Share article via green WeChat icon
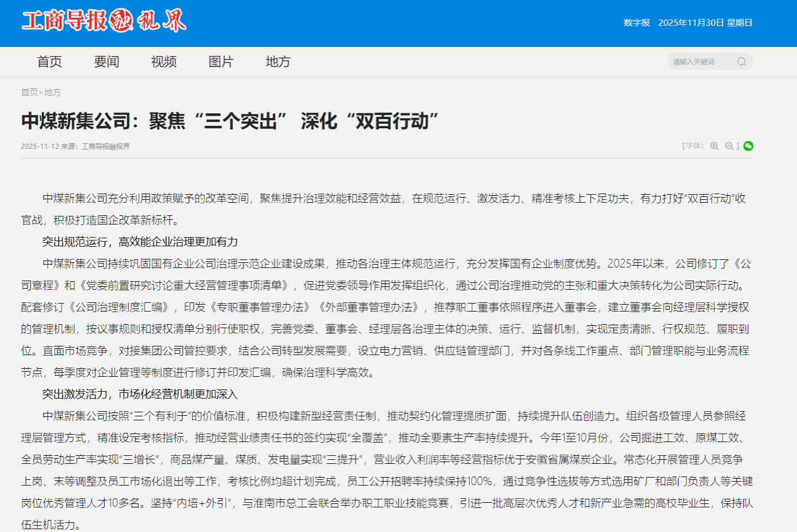This screenshot has height=532, width=797. pos(748,146)
